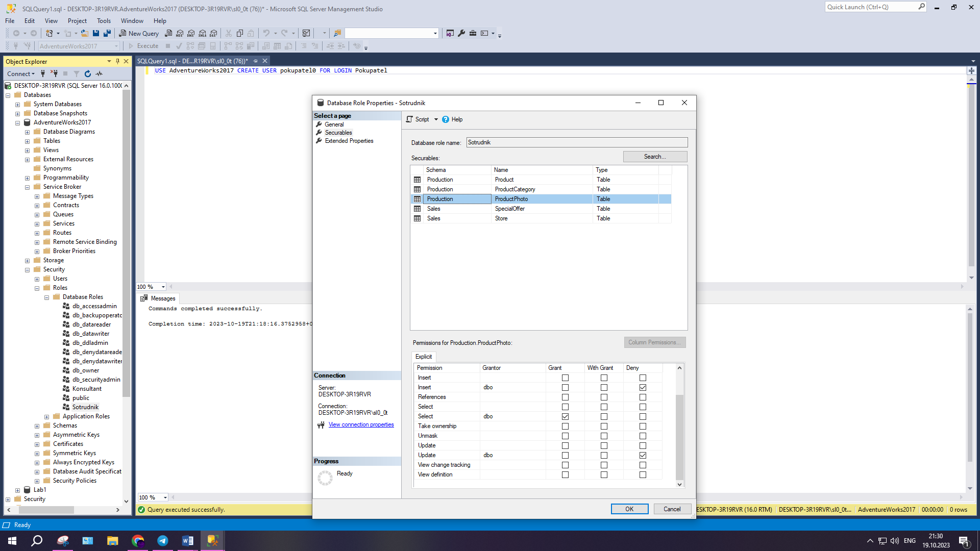Click the DAX query toolbar icon
Image resolution: width=980 pixels, height=551 pixels.
(x=214, y=33)
